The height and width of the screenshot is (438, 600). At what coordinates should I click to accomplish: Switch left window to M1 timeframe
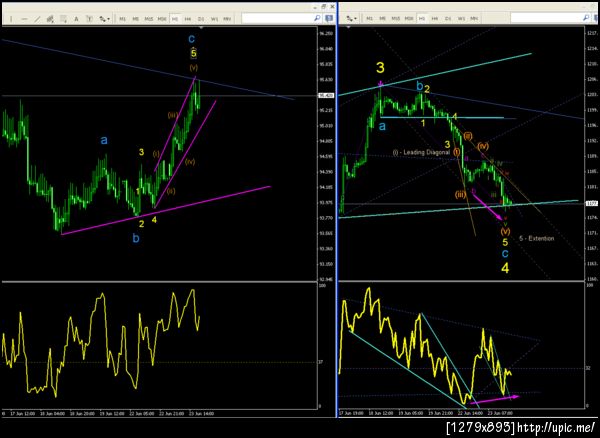(122, 18)
